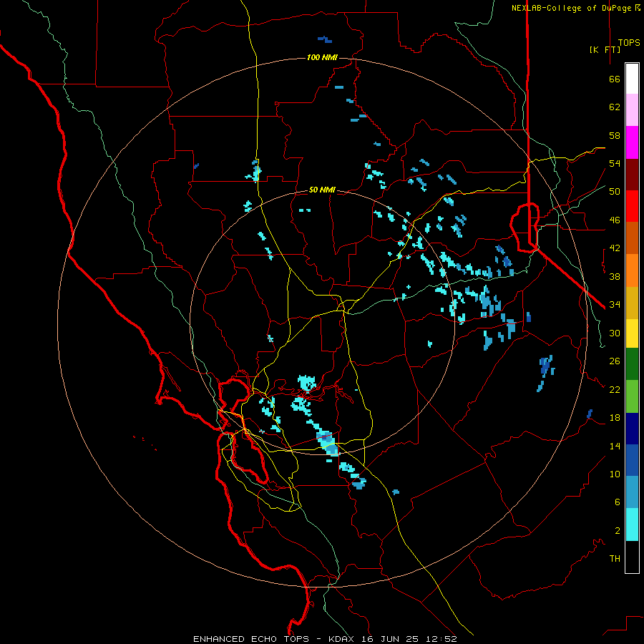644x644 pixels.
Task: Click the 100 NMI range ring label
Action: pos(323,57)
